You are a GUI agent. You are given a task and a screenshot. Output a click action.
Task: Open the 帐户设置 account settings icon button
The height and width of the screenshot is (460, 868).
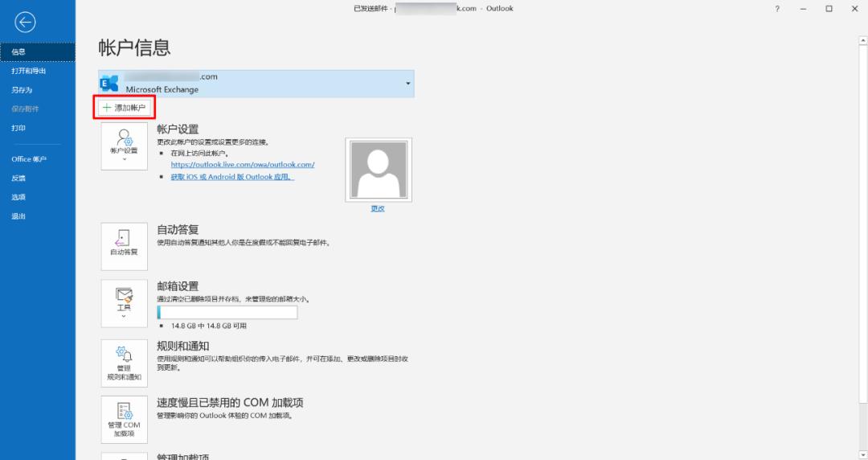click(x=124, y=146)
